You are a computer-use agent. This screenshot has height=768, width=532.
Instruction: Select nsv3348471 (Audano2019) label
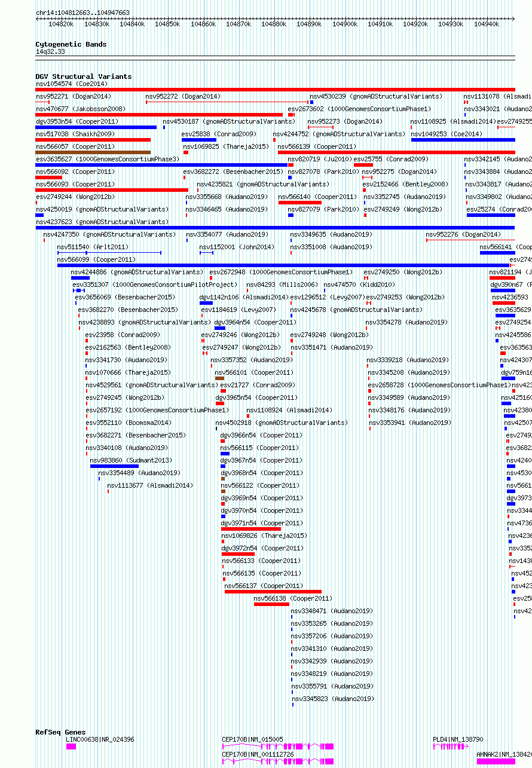pos(332,611)
